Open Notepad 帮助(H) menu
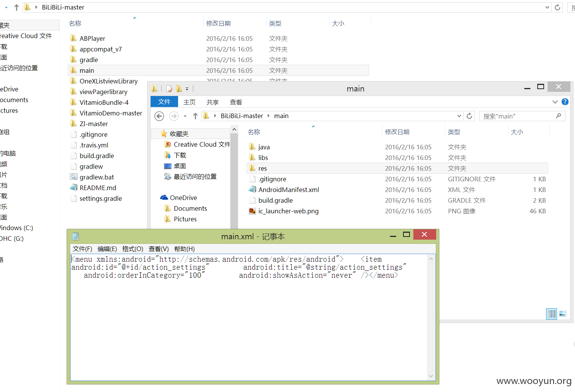 185,249
